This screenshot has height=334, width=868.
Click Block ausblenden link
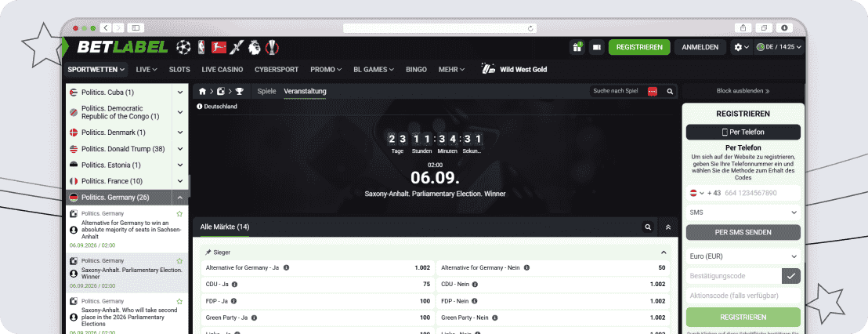tap(743, 92)
